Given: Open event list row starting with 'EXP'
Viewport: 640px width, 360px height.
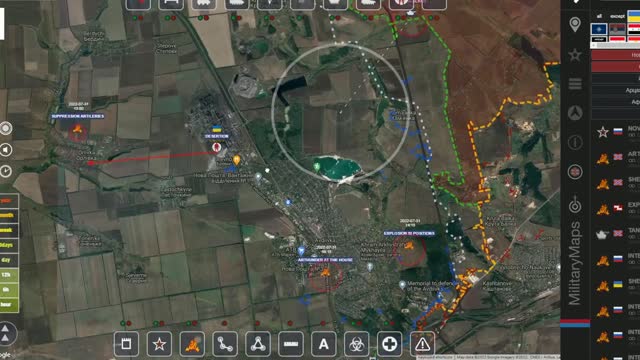Looking at the screenshot, I should tap(616, 208).
